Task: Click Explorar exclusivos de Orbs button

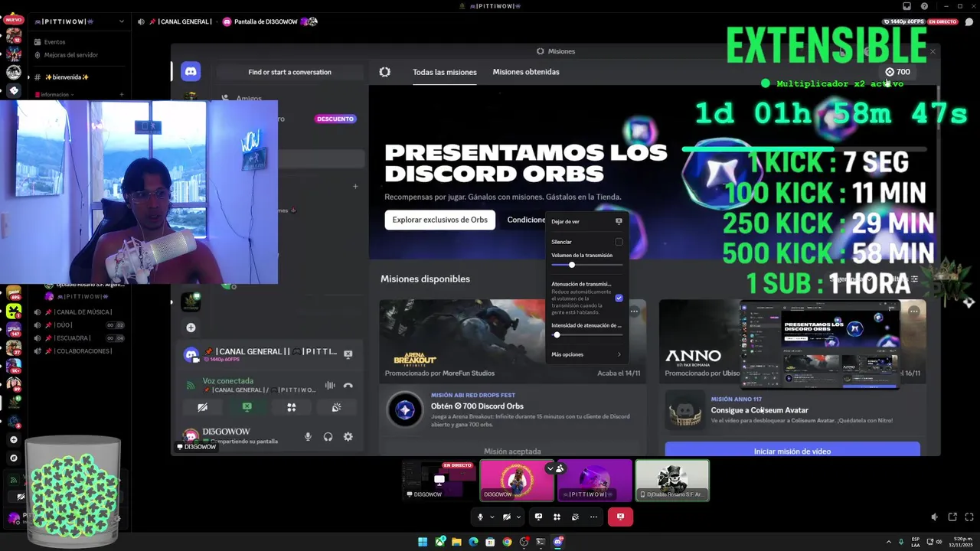Action: [439, 220]
